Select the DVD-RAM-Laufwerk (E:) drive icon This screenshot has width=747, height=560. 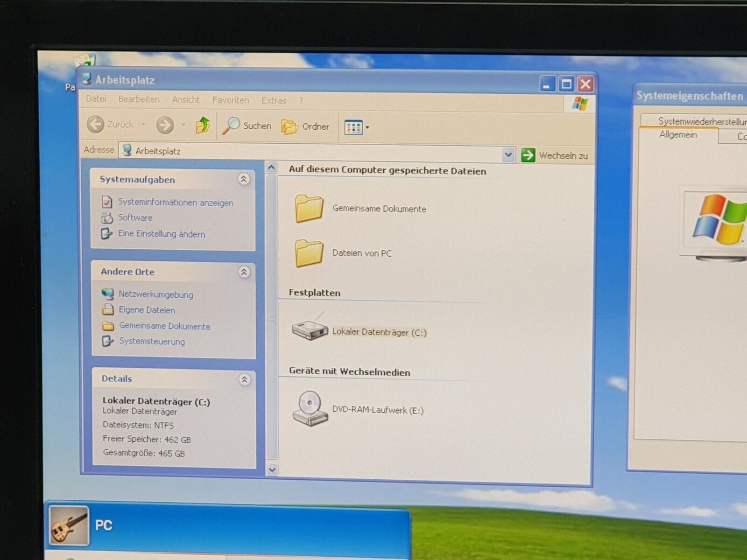click(x=310, y=409)
